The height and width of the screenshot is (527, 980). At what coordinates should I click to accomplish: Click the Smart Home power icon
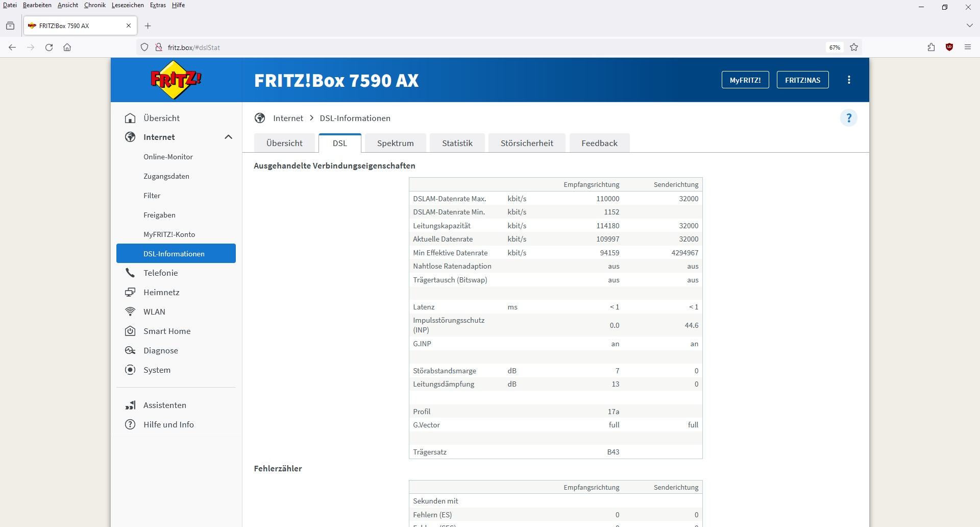pos(130,331)
